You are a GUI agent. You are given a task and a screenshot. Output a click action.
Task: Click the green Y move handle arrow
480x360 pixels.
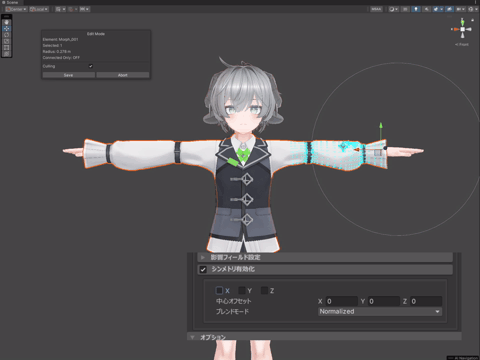(381, 126)
